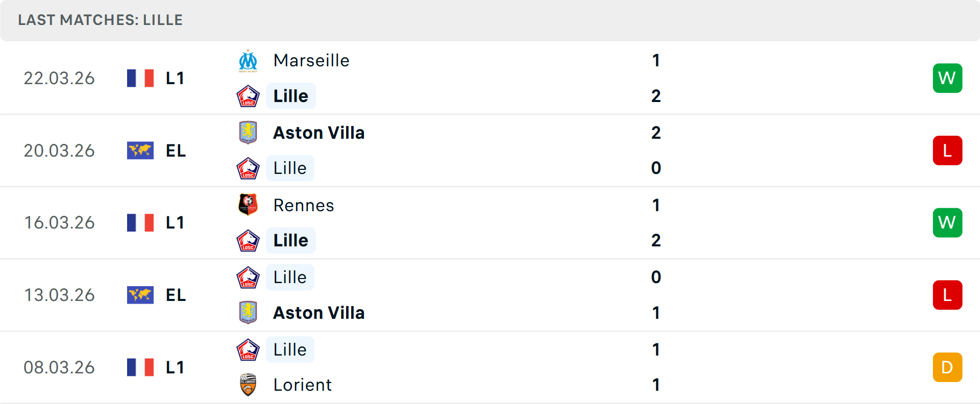The image size is (980, 404).
Task: Click the red L badge for 20.03.26 match
Action: click(947, 150)
